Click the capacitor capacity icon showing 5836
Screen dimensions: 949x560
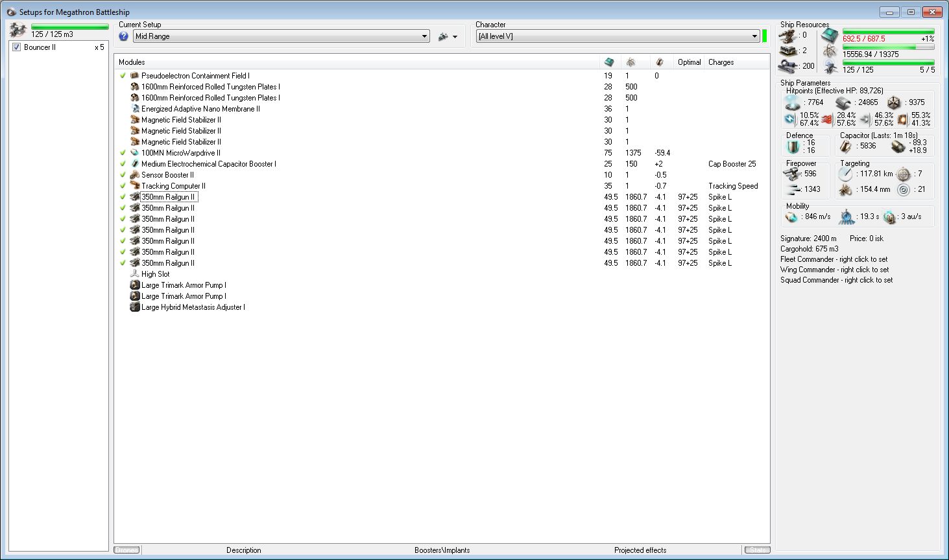tap(847, 147)
